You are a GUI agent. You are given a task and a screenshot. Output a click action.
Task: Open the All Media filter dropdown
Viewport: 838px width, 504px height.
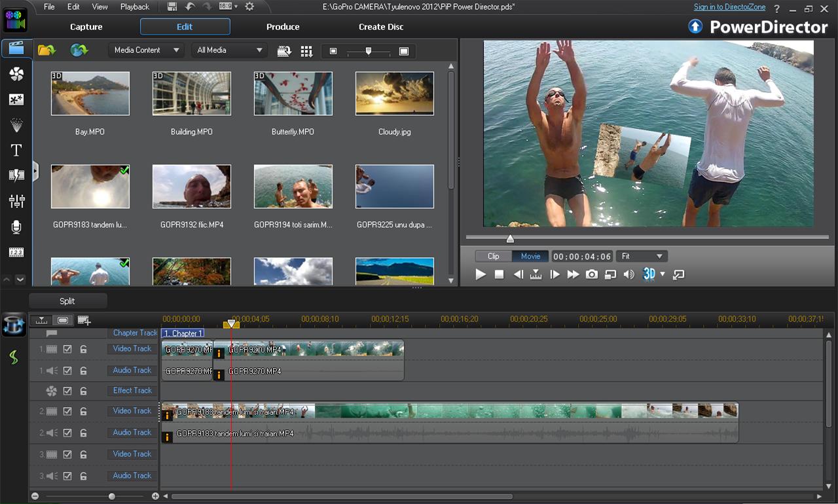click(x=229, y=50)
